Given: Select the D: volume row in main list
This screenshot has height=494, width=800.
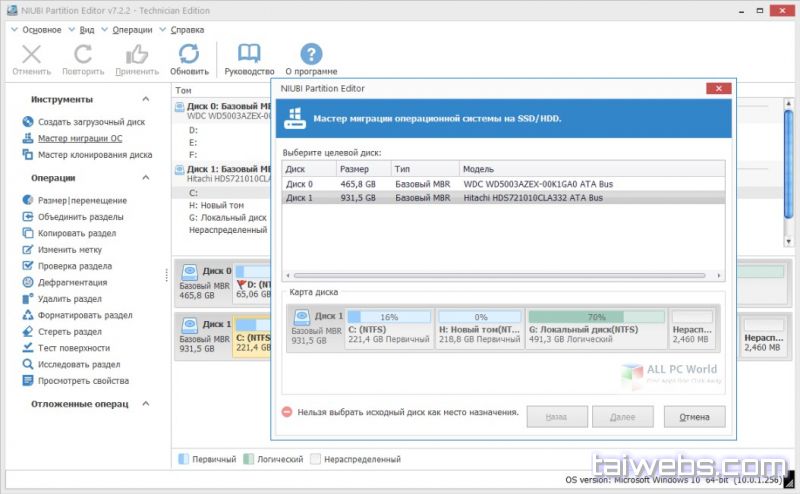Looking at the screenshot, I should click(x=193, y=130).
